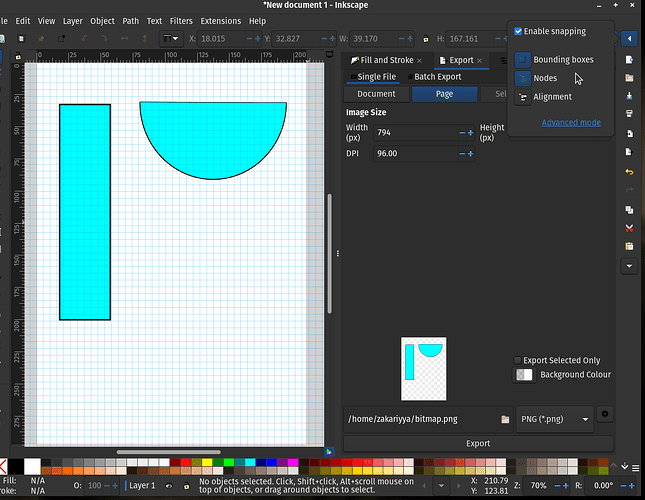Screen dimensions: 645x500
Task: Click the Copy icon in commands bar
Action: [x=629, y=210]
